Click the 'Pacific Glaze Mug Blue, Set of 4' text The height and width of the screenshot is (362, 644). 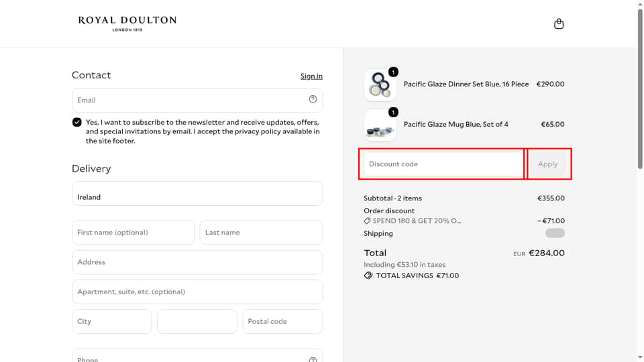coord(456,124)
